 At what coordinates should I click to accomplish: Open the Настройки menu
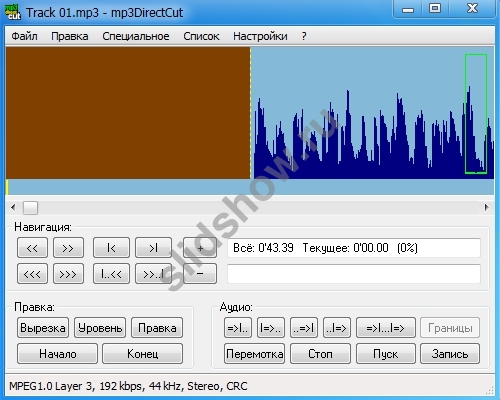260,36
